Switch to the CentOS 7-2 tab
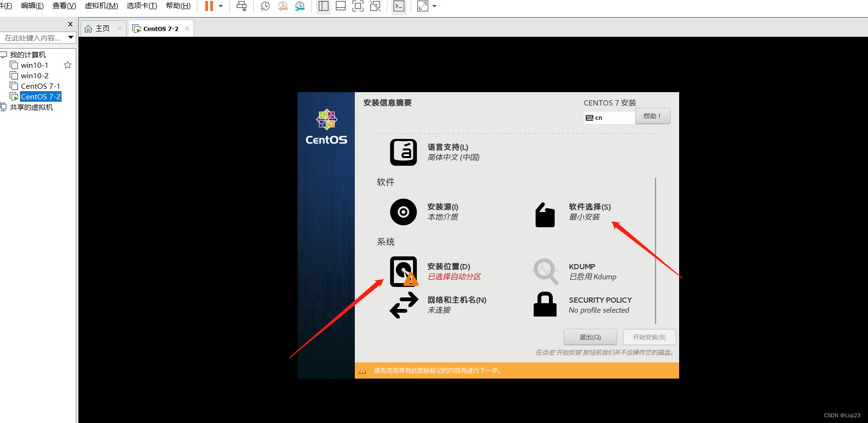The image size is (868, 423). point(161,29)
